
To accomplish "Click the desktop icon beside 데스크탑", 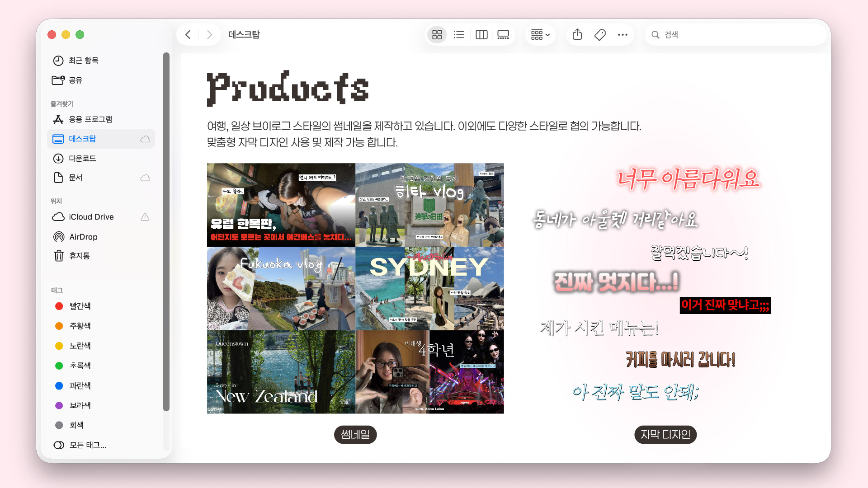I will 58,139.
